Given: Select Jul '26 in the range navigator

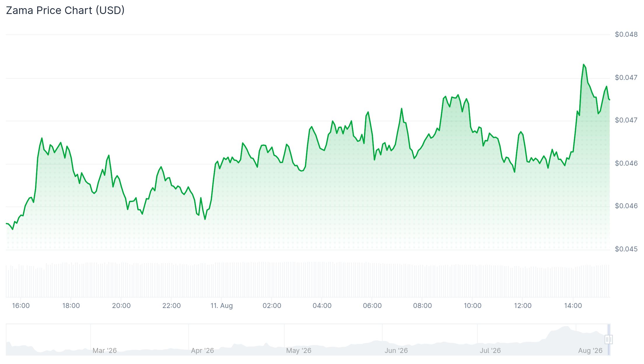Looking at the screenshot, I should point(490,351).
